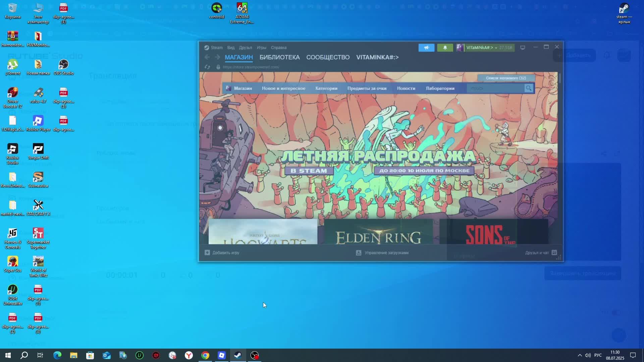Click Добавить игру at Steam bottom

222,253
